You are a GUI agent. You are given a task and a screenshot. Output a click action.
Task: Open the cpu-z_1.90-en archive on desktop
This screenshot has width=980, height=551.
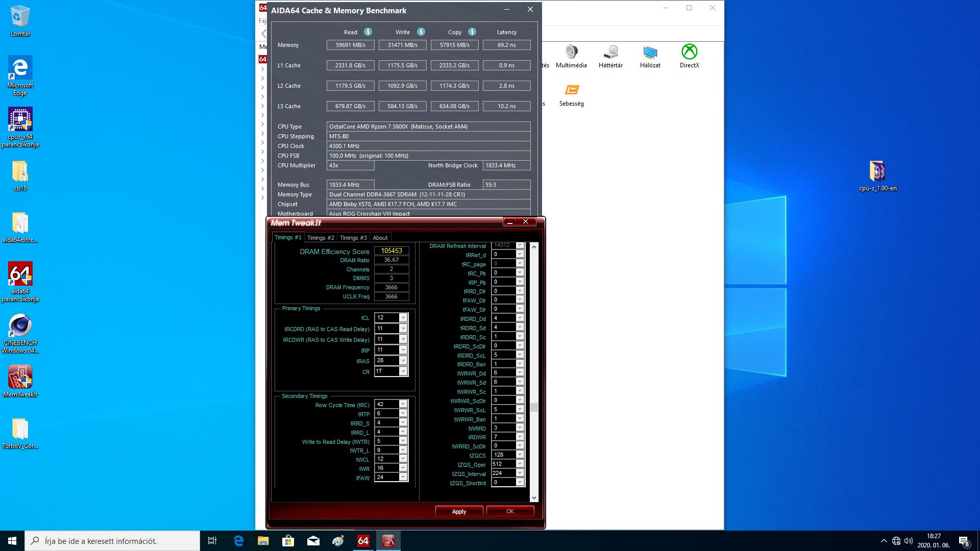tap(877, 176)
